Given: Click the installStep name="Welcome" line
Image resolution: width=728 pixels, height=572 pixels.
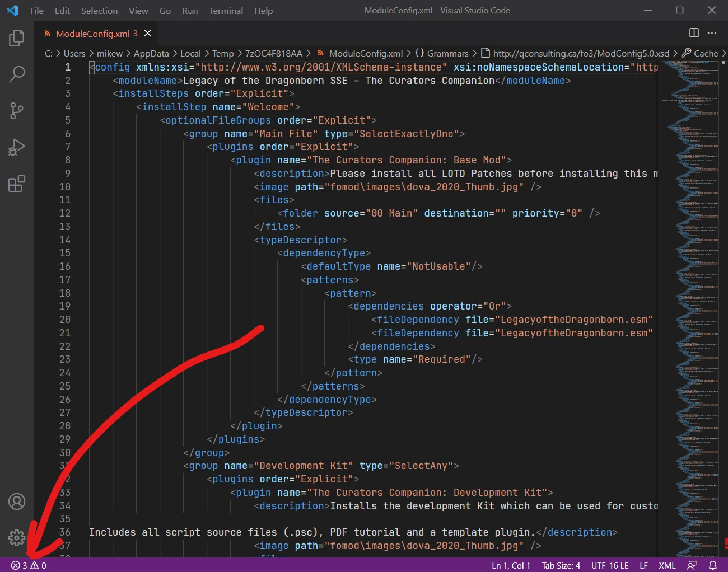Looking at the screenshot, I should point(218,107).
